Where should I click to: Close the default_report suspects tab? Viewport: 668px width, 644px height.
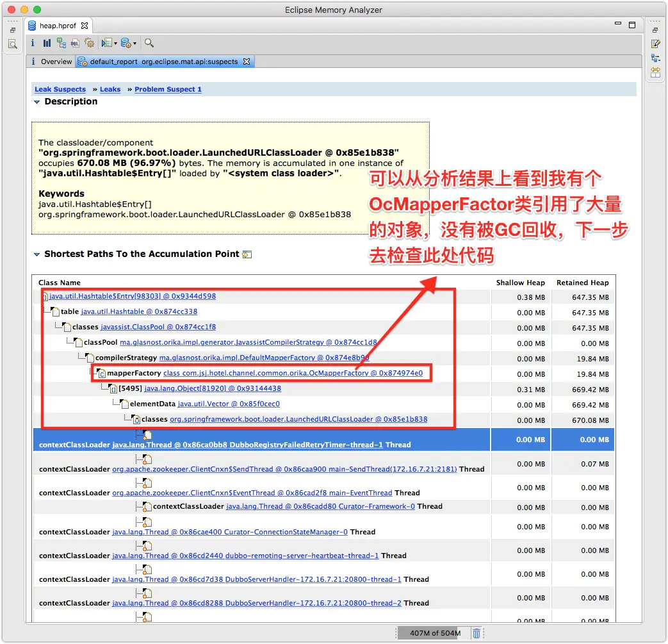click(246, 62)
